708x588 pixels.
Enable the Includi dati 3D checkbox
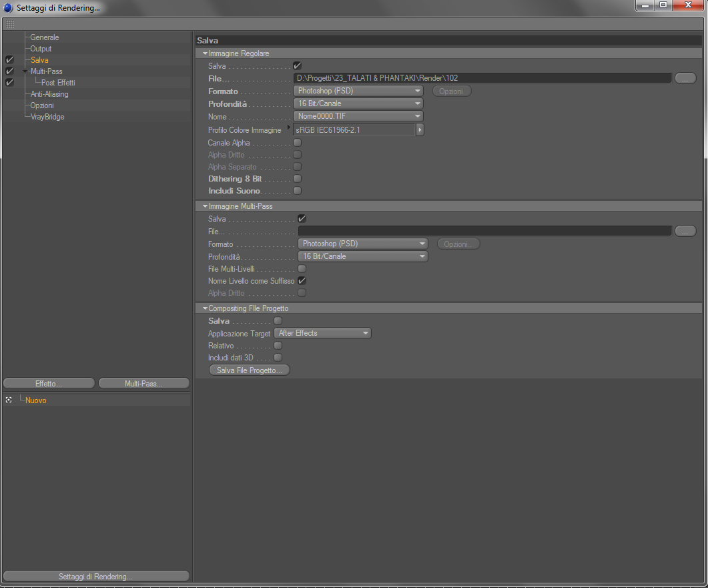pos(278,357)
